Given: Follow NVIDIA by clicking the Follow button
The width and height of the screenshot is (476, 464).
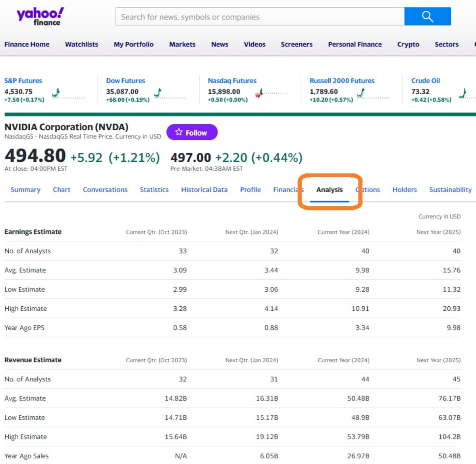Looking at the screenshot, I should point(192,132).
